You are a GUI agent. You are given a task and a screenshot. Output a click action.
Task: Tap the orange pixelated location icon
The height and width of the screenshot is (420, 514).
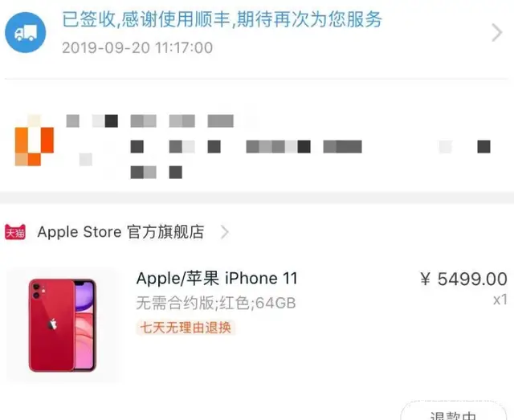click(34, 141)
